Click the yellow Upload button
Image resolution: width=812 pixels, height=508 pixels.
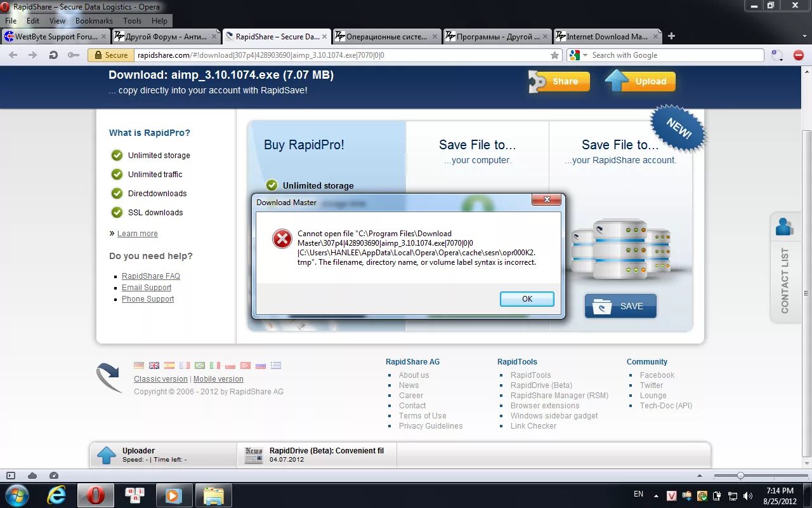tap(641, 81)
